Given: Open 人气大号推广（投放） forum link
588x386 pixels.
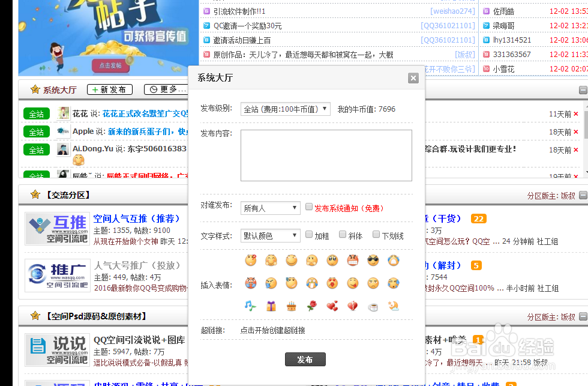Looking at the screenshot, I should [x=137, y=265].
